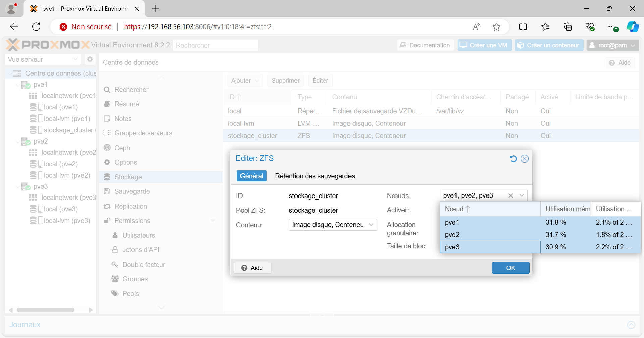Go back in the browser
This screenshot has width=644, height=338.
[x=14, y=27]
